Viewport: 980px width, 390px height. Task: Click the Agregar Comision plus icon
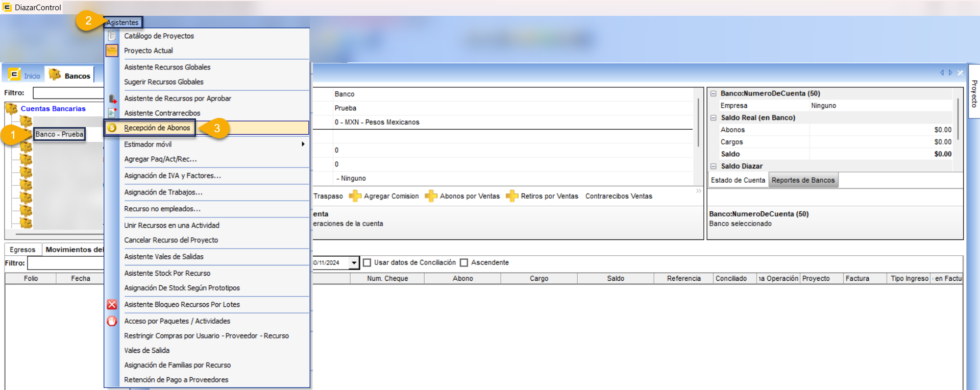point(355,196)
